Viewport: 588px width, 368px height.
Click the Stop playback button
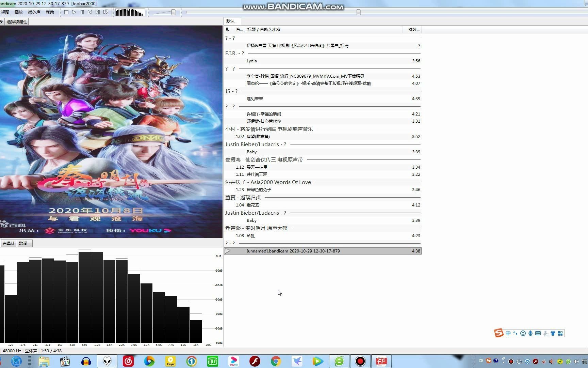click(x=66, y=12)
